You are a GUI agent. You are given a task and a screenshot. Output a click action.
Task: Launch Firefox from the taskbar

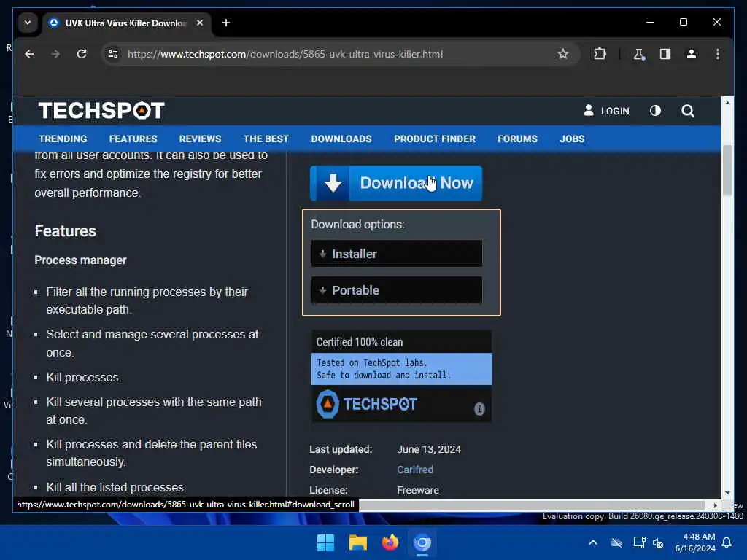390,542
